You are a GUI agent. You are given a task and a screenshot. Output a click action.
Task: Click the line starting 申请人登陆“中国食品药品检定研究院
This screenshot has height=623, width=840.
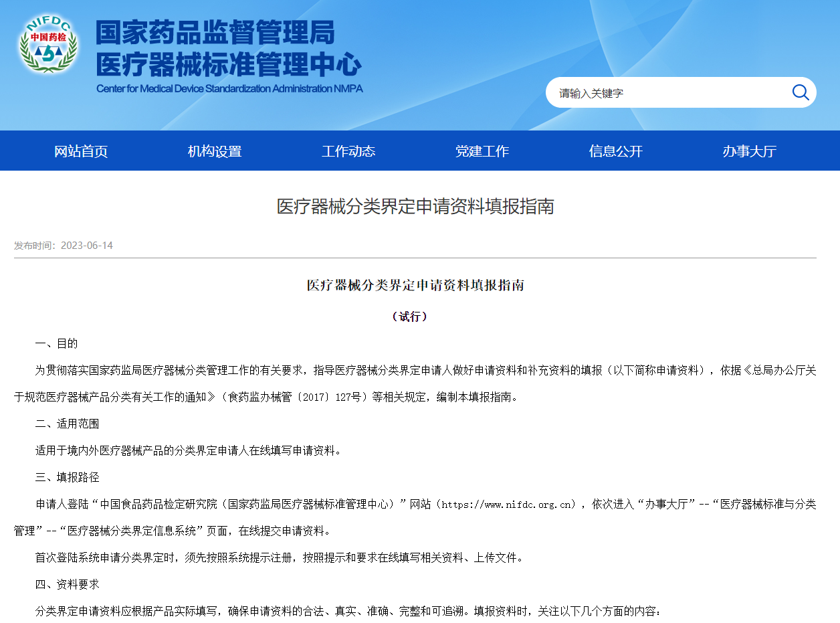[415, 517]
